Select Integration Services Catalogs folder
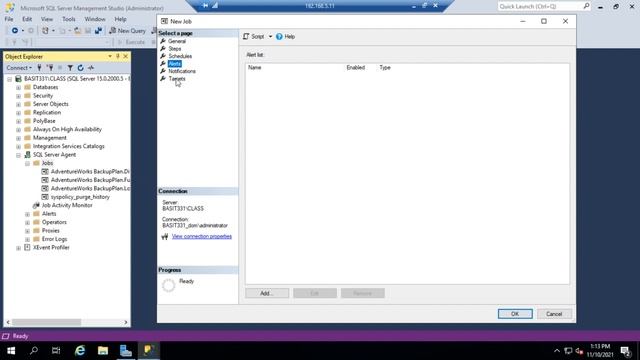This screenshot has width=640, height=360. 69,146
